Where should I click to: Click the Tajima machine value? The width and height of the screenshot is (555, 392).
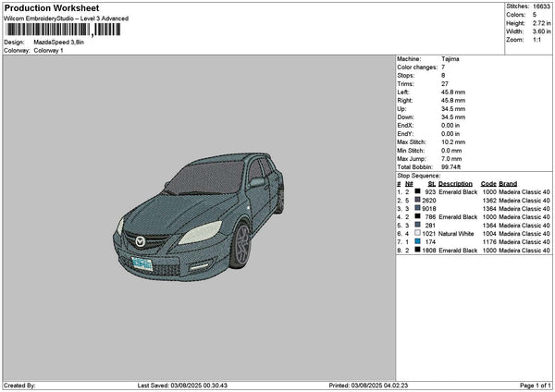coord(450,58)
